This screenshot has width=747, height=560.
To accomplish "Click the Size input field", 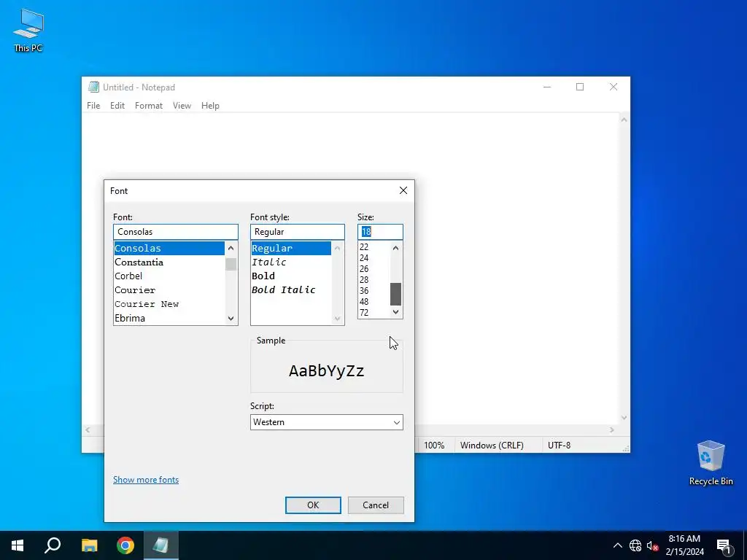I will (380, 232).
